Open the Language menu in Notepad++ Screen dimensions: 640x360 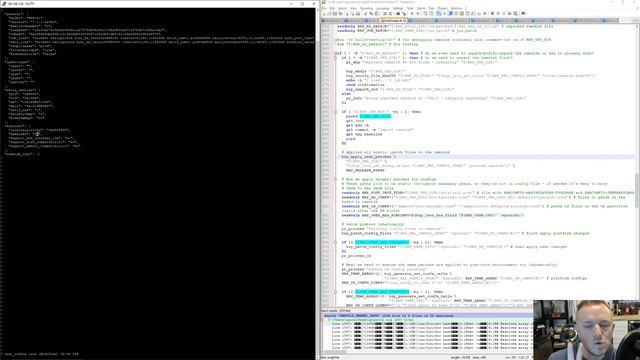(x=383, y=8)
